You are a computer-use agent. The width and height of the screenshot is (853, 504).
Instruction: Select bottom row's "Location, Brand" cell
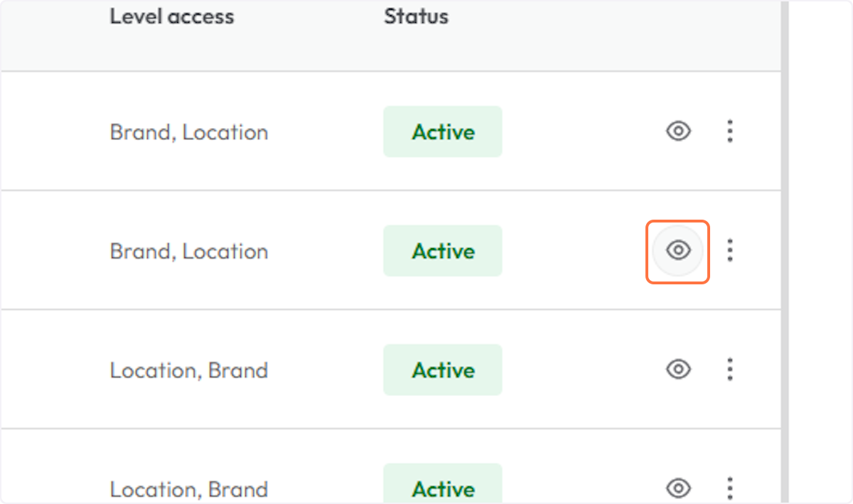point(188,489)
